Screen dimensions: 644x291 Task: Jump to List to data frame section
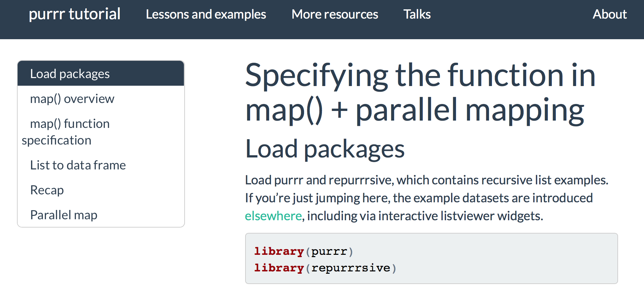click(78, 165)
